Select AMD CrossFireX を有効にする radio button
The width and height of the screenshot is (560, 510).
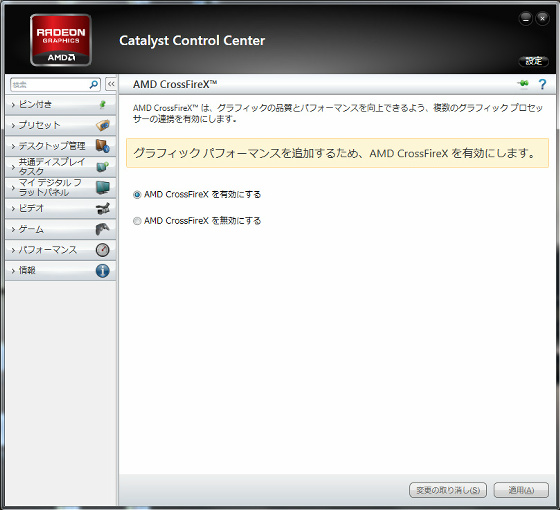137,195
